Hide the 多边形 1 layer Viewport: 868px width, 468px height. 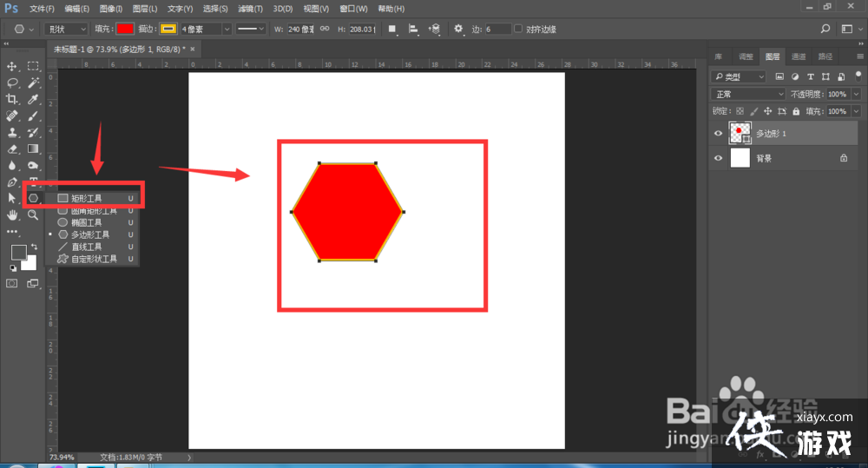tap(718, 134)
